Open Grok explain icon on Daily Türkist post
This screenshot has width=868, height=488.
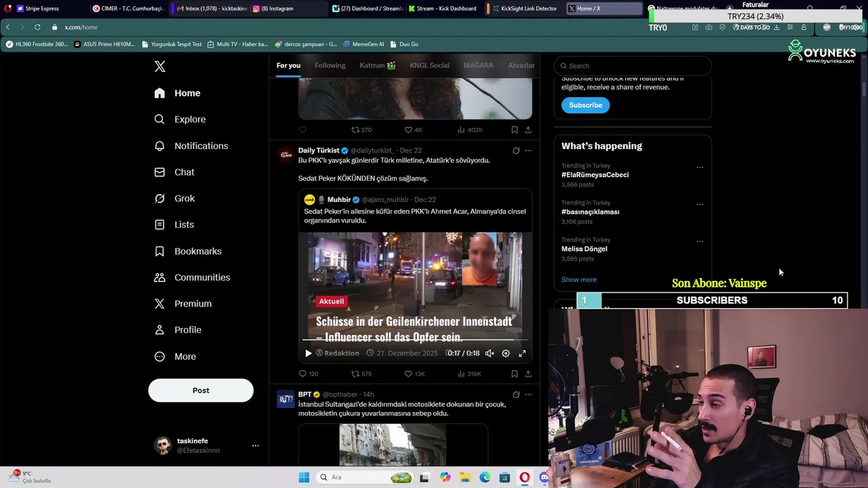coord(516,150)
